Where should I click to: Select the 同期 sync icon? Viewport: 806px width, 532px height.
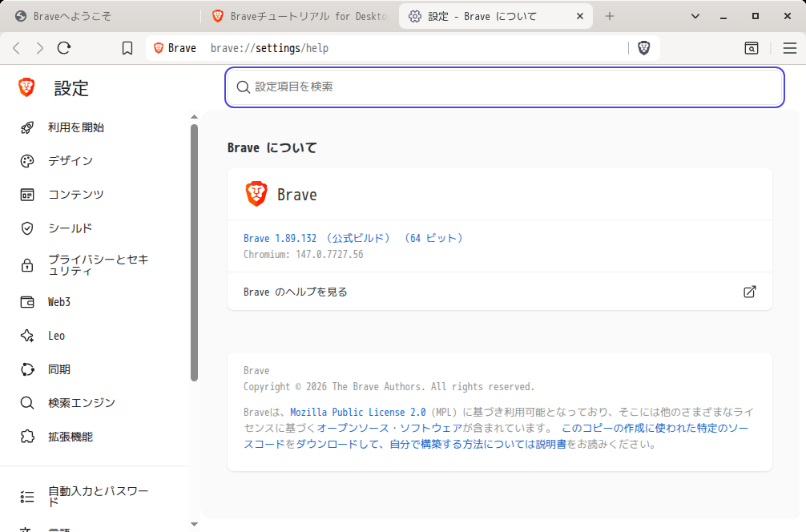point(27,369)
